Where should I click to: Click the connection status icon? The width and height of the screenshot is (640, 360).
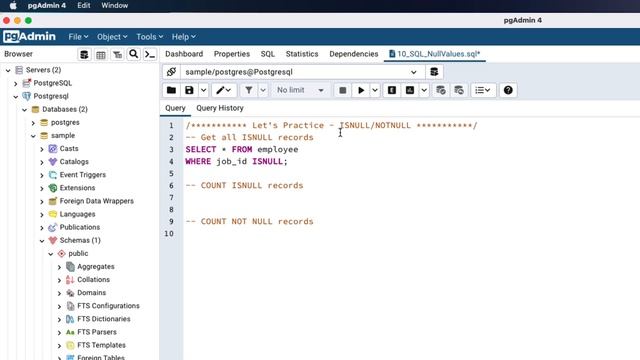171,72
